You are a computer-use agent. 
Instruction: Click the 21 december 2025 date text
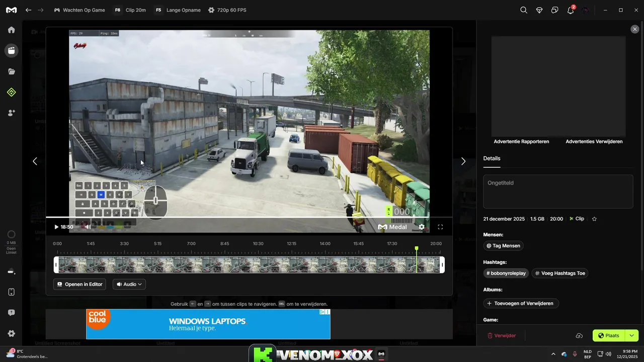click(x=504, y=219)
